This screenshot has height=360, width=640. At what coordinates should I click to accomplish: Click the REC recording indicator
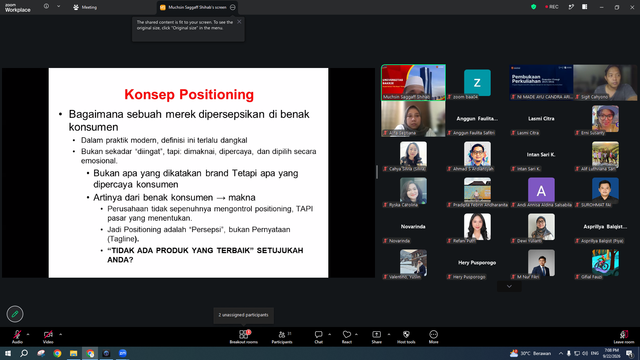[x=552, y=7]
